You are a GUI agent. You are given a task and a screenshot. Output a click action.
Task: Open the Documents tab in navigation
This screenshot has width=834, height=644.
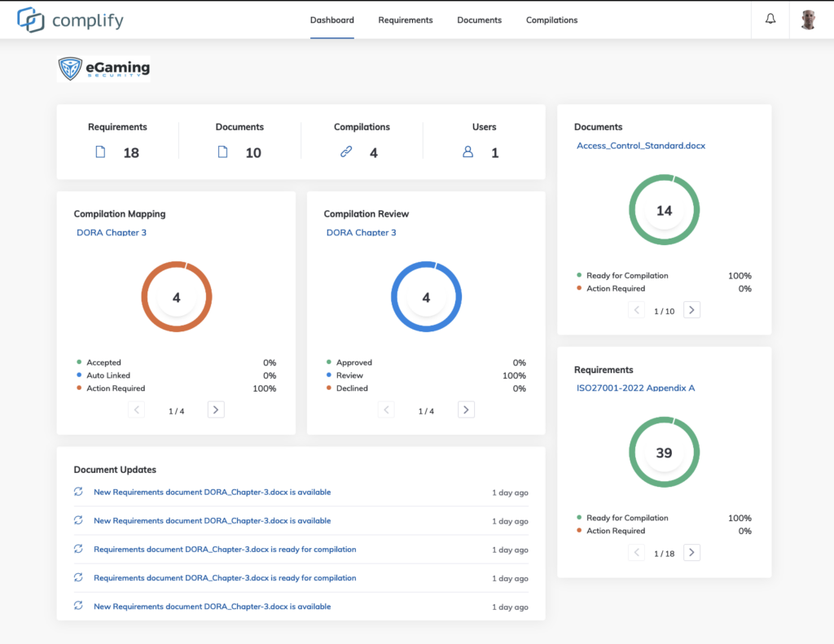point(479,20)
